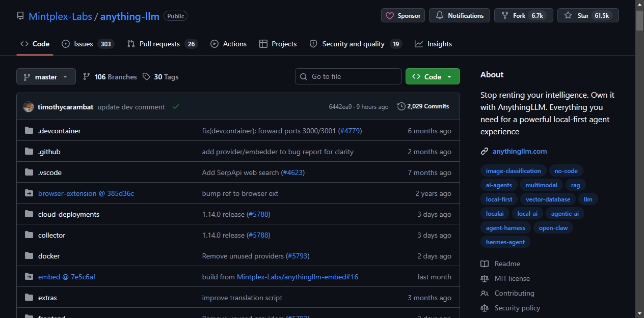Open the Issues tab

88,44
